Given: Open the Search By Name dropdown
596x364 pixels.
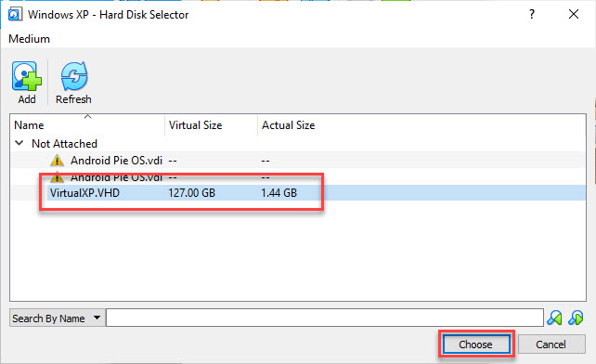Looking at the screenshot, I should [57, 318].
